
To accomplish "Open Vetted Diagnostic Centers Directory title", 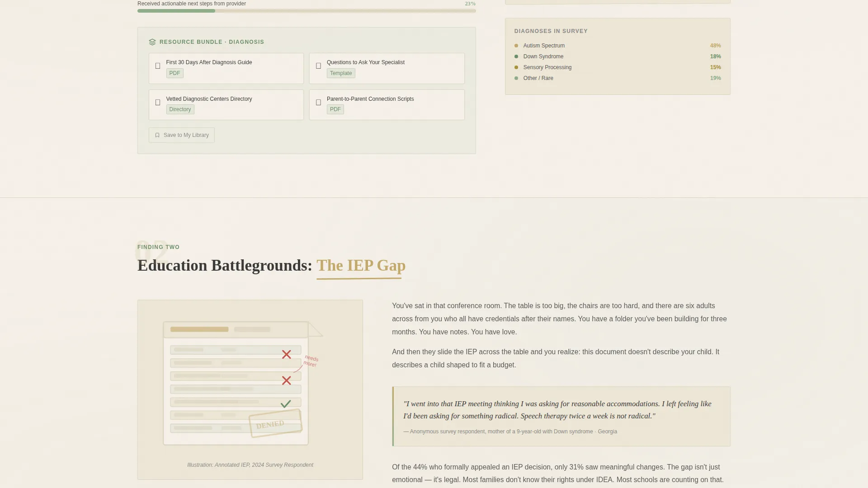I will [209, 99].
